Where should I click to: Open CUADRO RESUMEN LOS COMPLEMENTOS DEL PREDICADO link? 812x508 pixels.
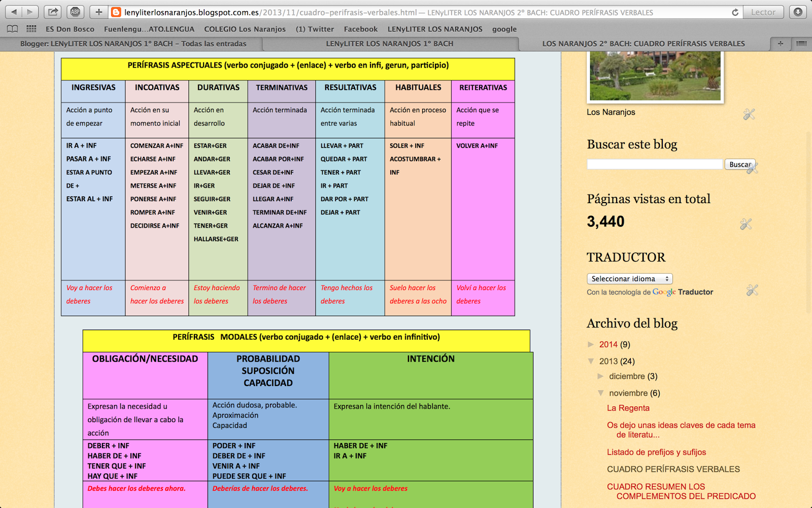click(x=681, y=491)
